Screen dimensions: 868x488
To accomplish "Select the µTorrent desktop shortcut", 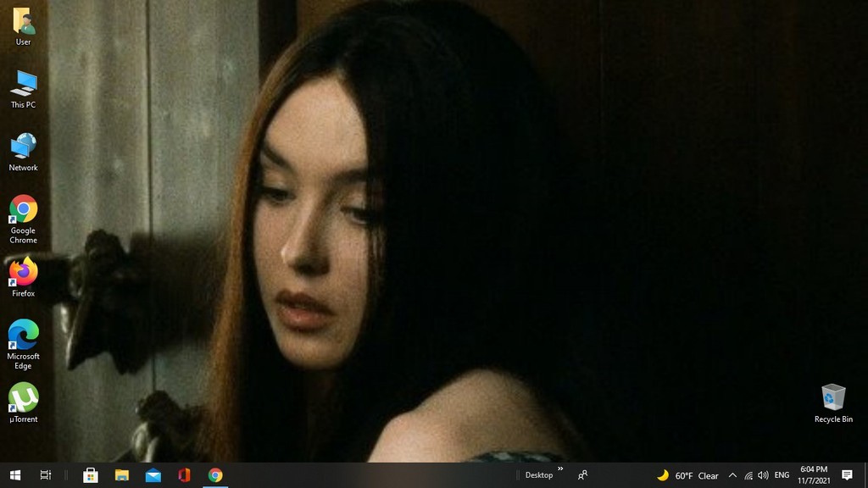I will pyautogui.click(x=23, y=402).
